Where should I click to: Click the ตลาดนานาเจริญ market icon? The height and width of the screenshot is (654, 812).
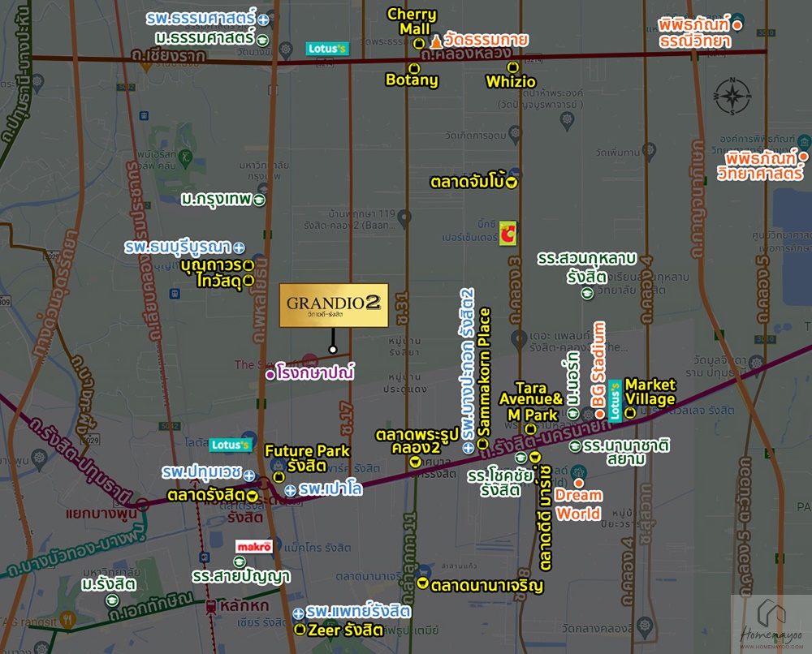point(423,583)
